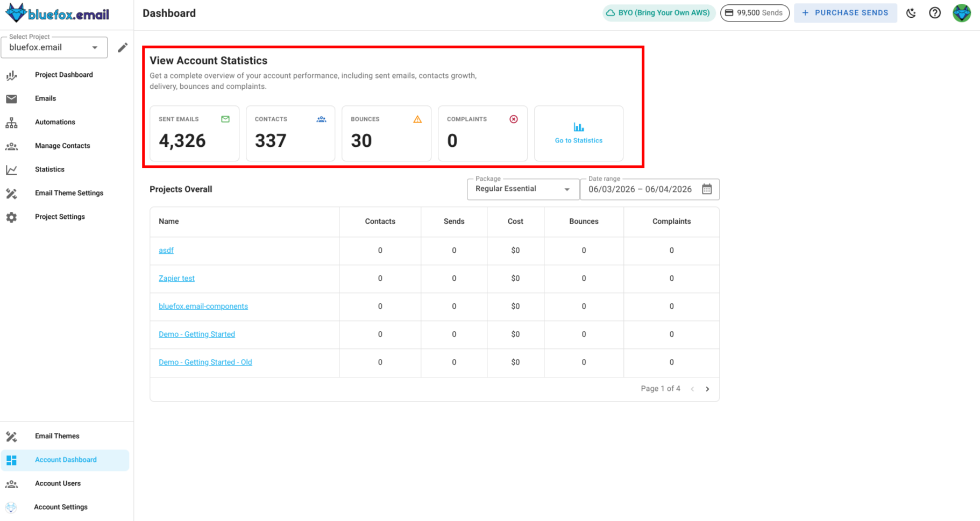Open the help question mark icon

(x=935, y=13)
